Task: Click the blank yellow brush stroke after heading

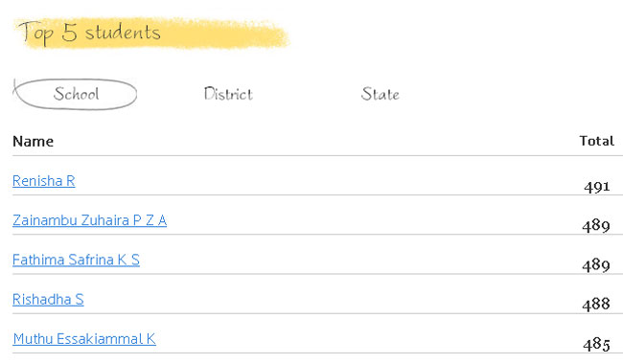Action: tap(224, 34)
